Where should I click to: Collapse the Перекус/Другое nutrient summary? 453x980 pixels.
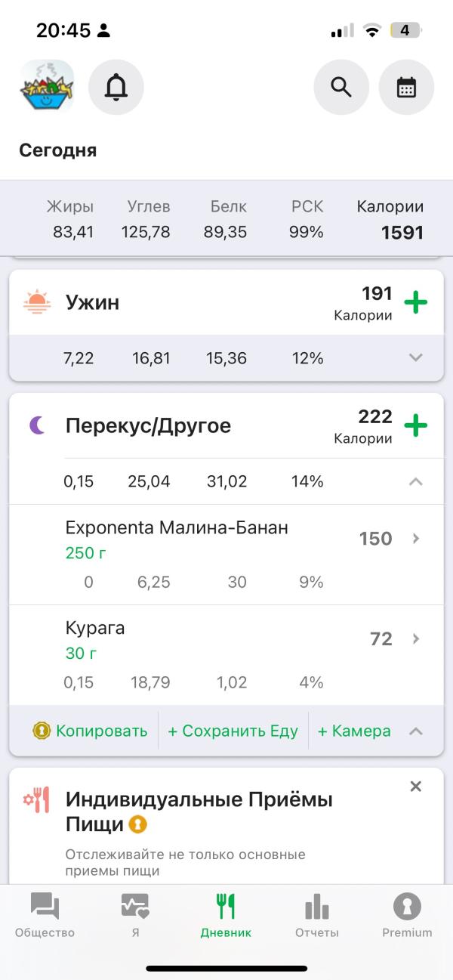coord(415,481)
